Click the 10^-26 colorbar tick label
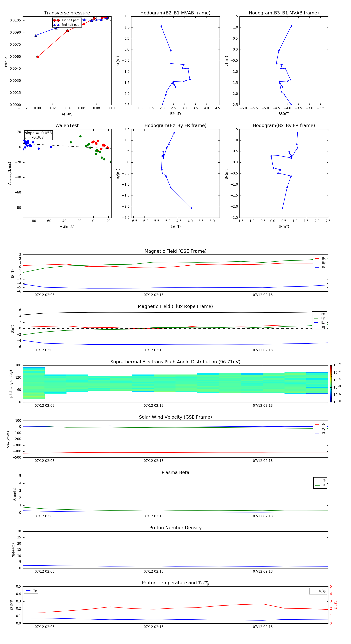 (x=337, y=365)
